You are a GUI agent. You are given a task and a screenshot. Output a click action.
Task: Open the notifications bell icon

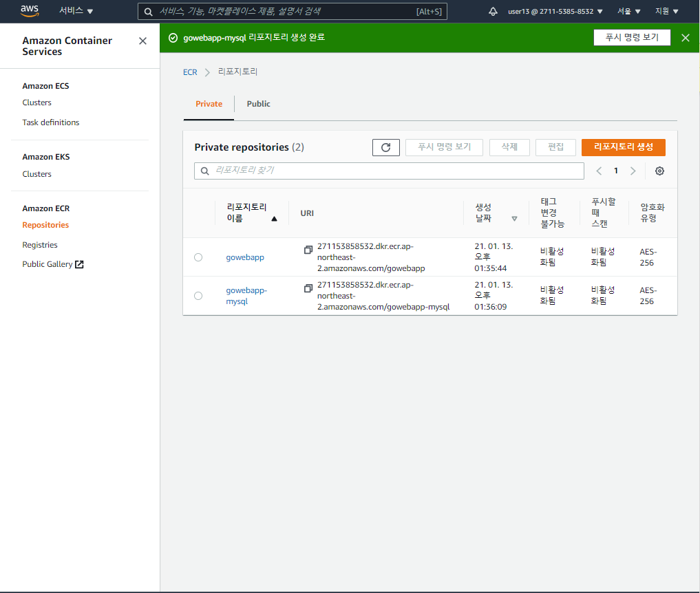pyautogui.click(x=493, y=12)
